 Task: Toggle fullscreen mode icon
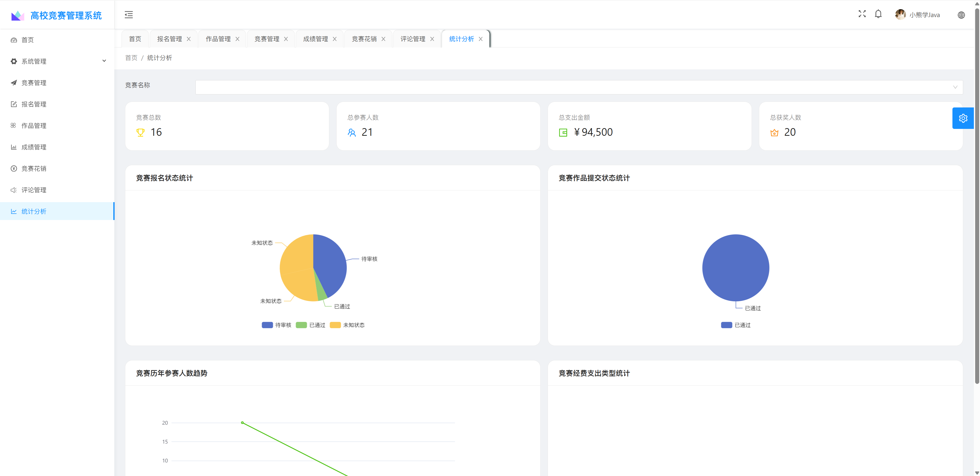tap(862, 14)
